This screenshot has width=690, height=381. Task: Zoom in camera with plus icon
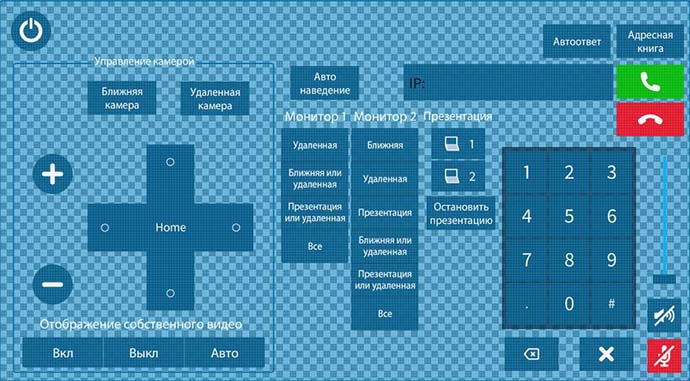tap(53, 174)
